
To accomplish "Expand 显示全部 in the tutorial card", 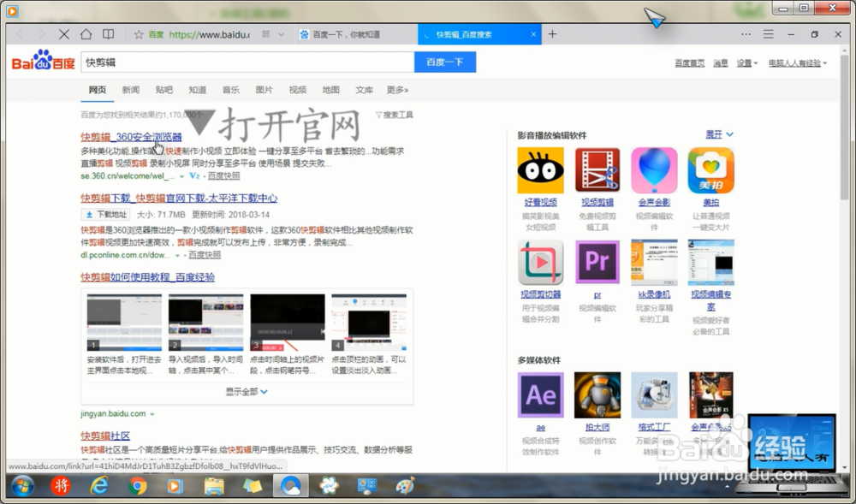I will (247, 392).
